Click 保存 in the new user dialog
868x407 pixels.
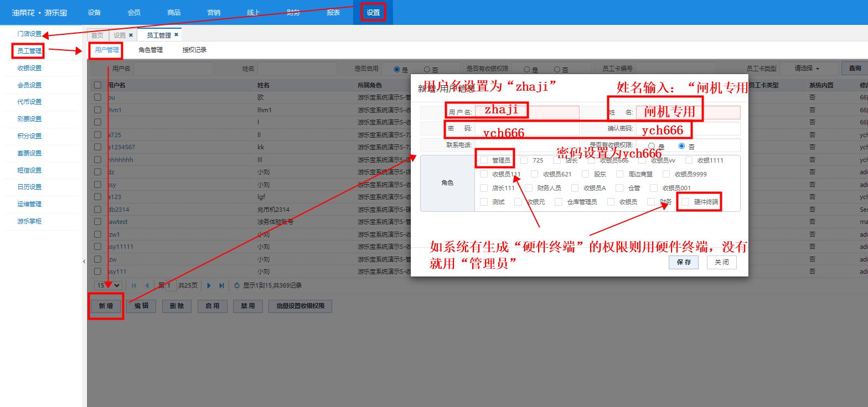coord(684,262)
